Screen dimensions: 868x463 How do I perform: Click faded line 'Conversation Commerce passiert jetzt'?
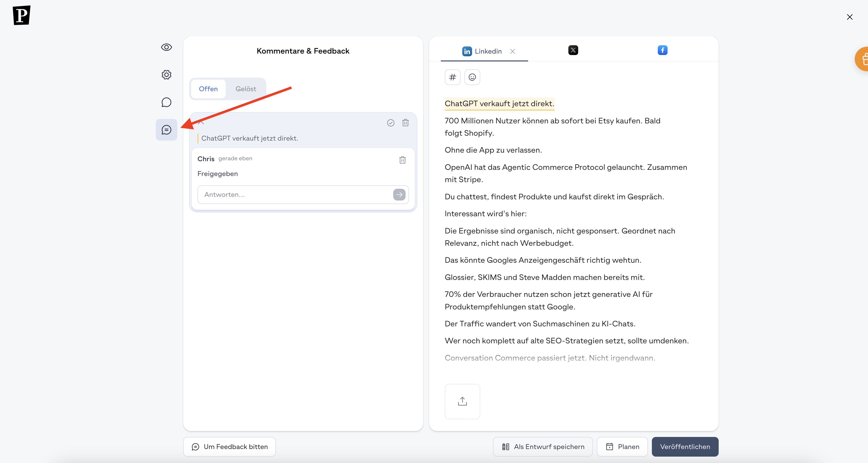click(550, 358)
